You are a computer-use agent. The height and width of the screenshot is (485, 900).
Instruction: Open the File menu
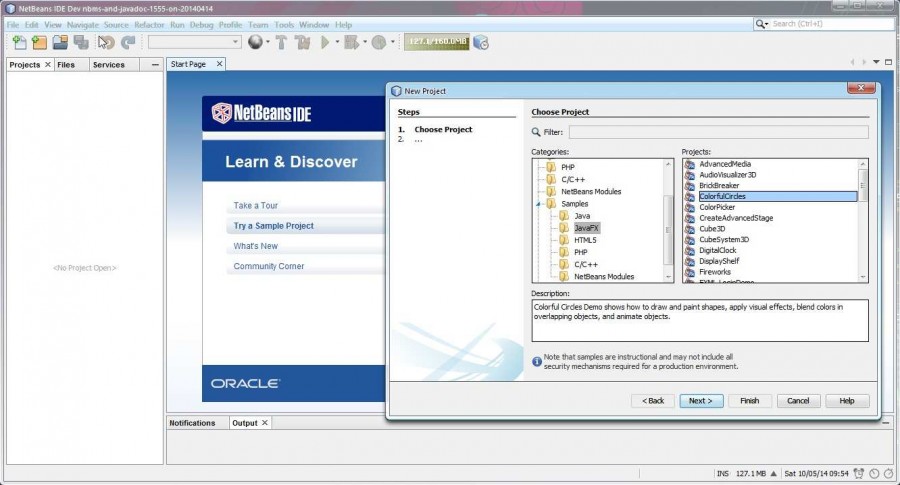click(13, 25)
